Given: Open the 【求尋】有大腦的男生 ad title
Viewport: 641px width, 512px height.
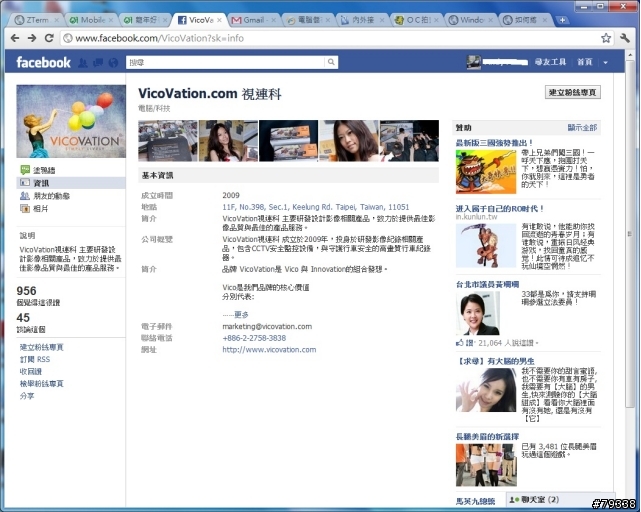Looking at the screenshot, I should pos(495,361).
